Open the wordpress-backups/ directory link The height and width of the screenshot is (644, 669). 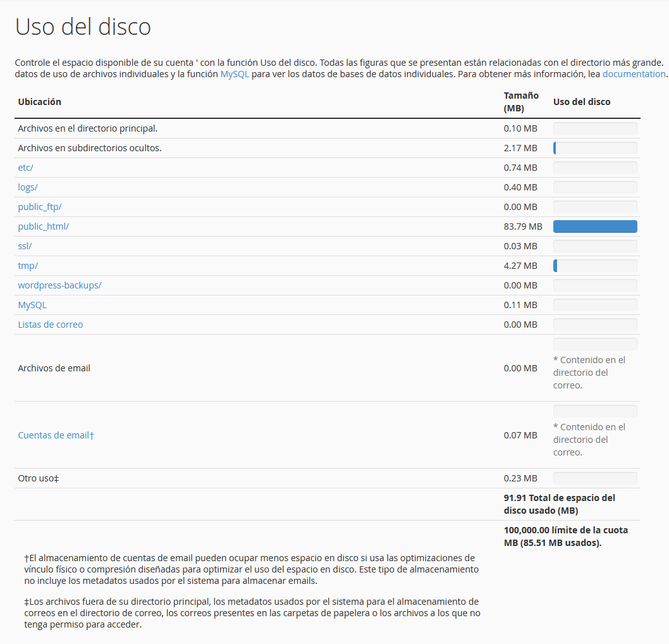(x=59, y=285)
